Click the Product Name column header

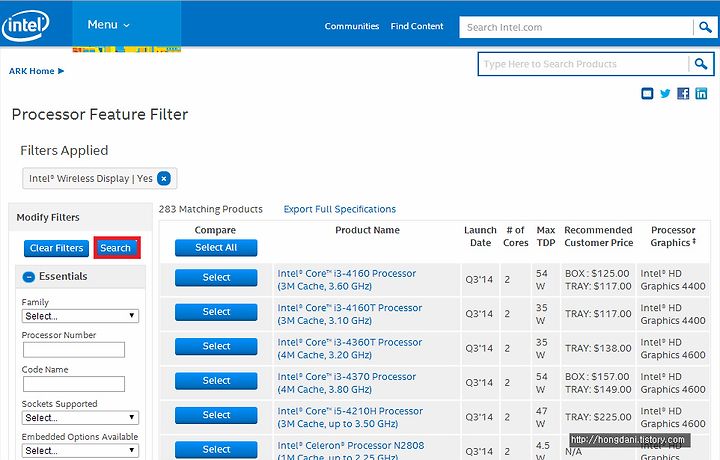(x=367, y=230)
